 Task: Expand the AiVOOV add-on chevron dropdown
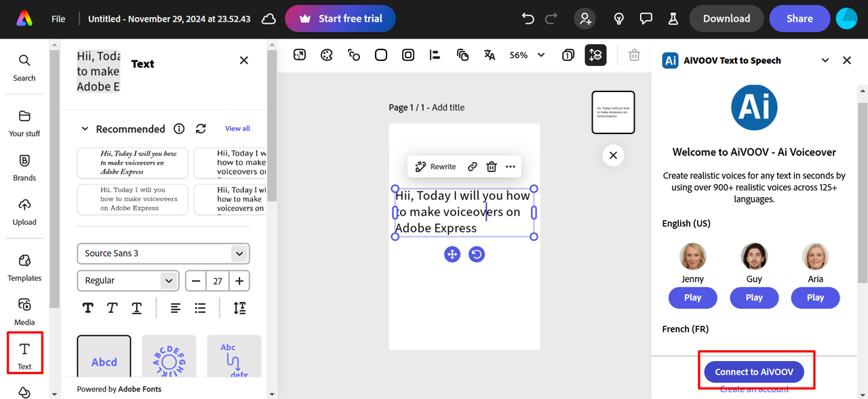coord(825,60)
